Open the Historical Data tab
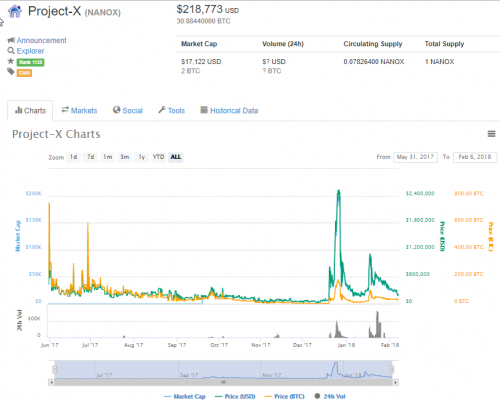500x401 pixels. (x=229, y=110)
